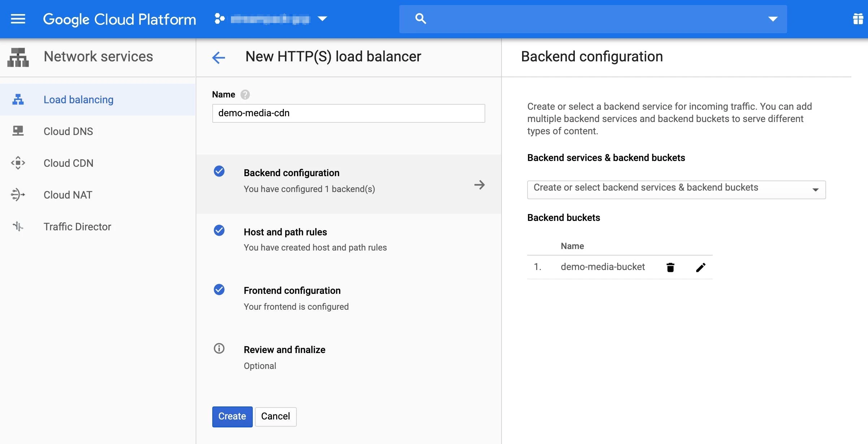Click the Cloud DNS sidebar icon

coord(18,131)
